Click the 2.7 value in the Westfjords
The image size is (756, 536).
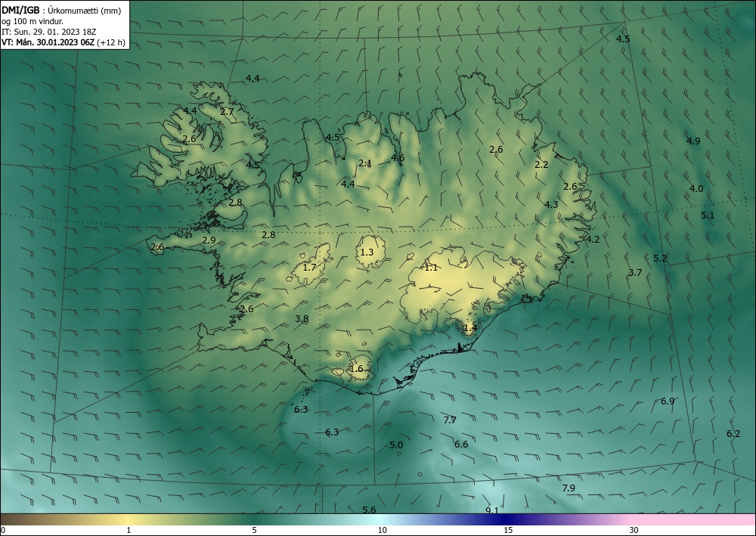227,112
